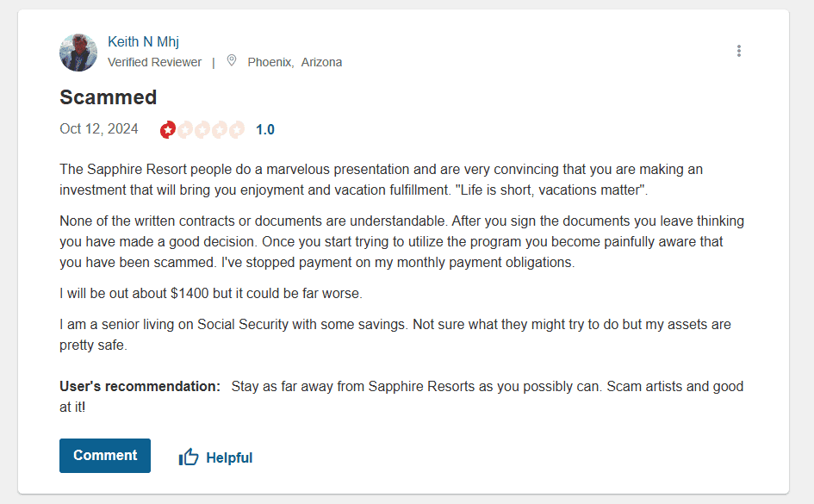Click the second rating star
Image resolution: width=814 pixels, height=504 pixels.
185,130
